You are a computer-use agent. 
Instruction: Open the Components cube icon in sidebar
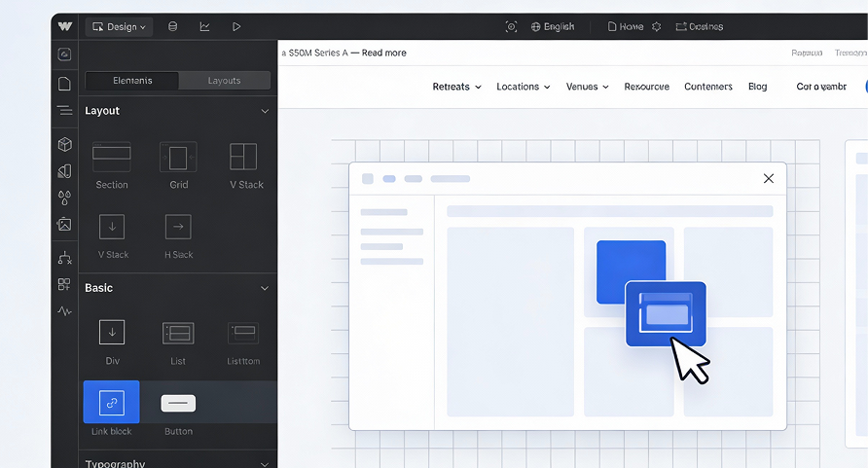pyautogui.click(x=64, y=144)
